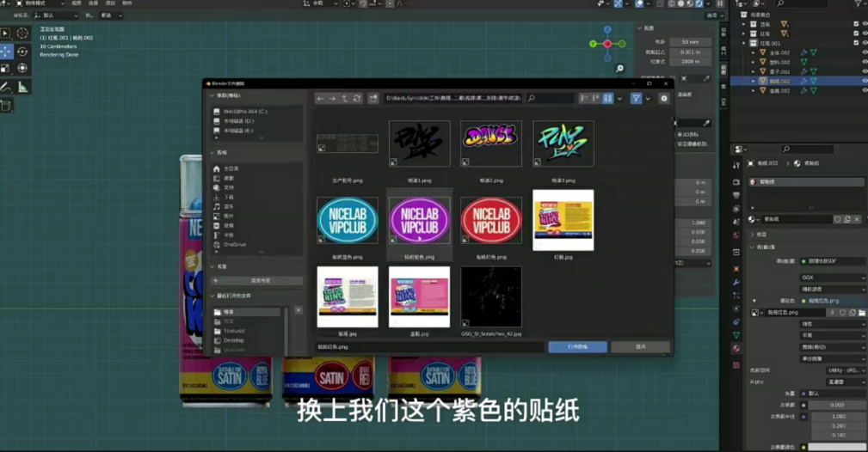The width and height of the screenshot is (868, 452).
Task: Go forward in file browser history
Action: (x=332, y=99)
